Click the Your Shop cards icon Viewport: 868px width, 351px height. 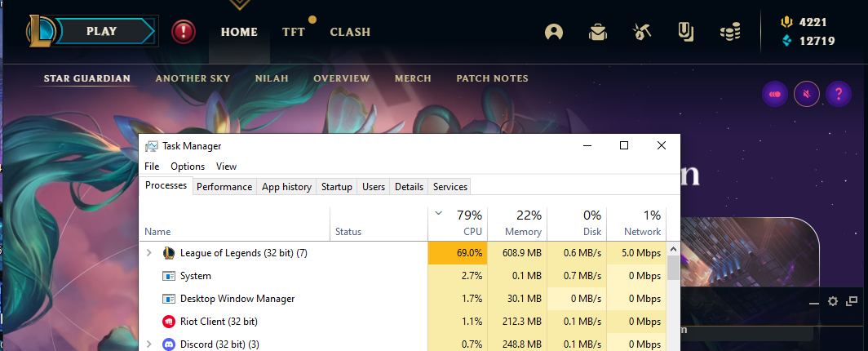686,33
